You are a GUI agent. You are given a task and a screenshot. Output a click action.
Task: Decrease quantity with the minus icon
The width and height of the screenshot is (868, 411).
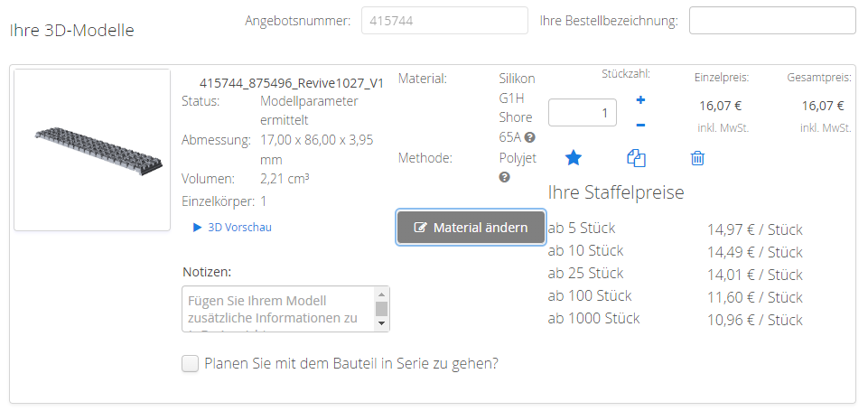pos(640,125)
